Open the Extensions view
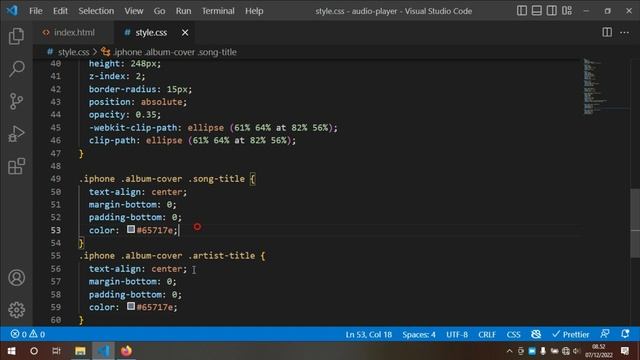This screenshot has width=640, height=360. click(x=16, y=167)
